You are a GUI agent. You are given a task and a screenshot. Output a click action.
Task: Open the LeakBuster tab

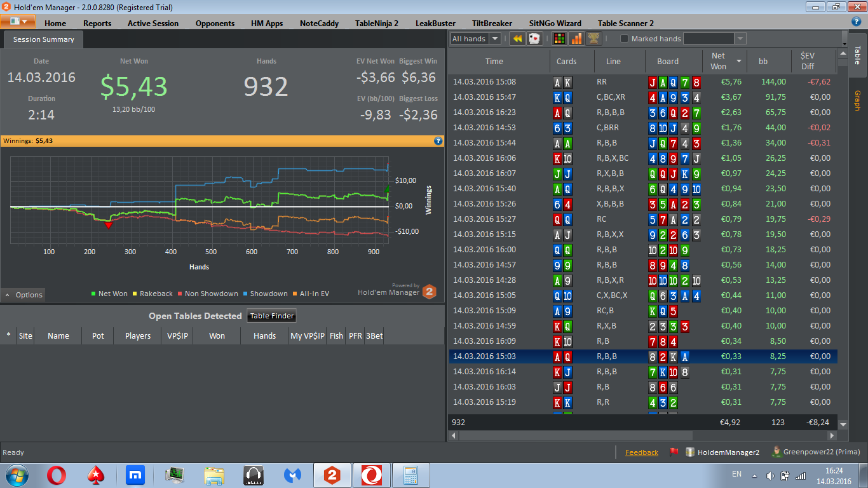[435, 23]
